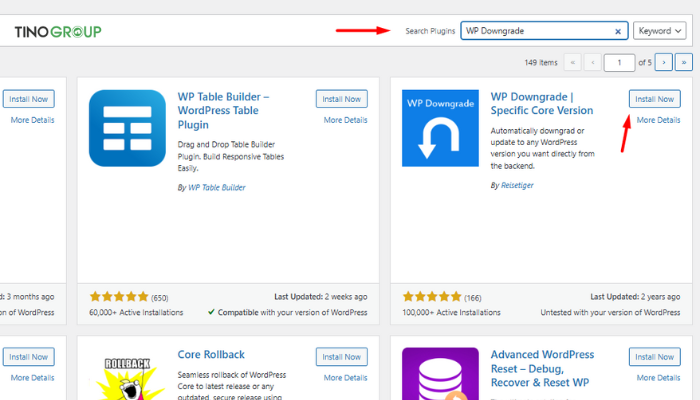Click the current page number field
Viewport: 700px width, 400px height.
pos(619,62)
